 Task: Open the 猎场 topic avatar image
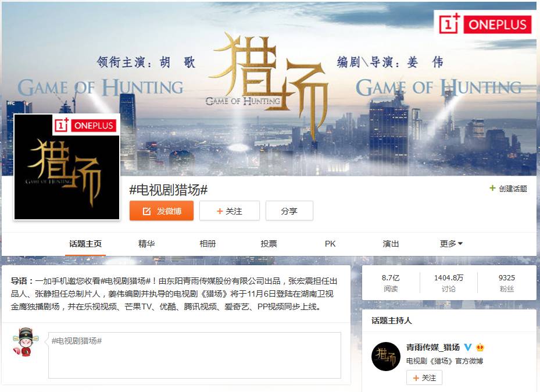(x=67, y=167)
